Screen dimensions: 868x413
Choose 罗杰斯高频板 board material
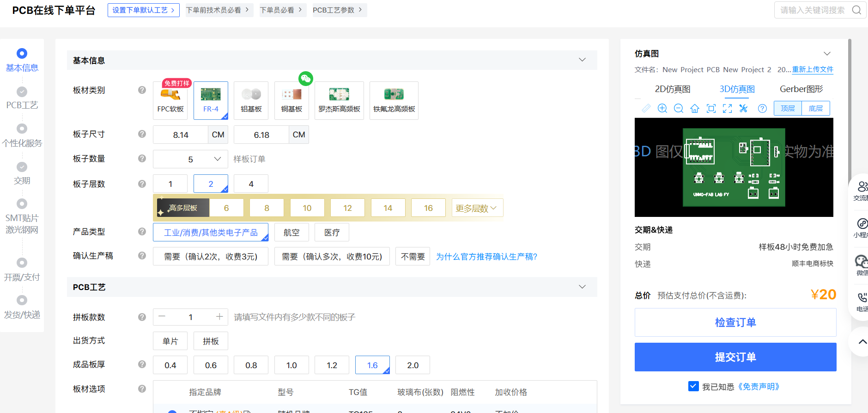(x=339, y=100)
